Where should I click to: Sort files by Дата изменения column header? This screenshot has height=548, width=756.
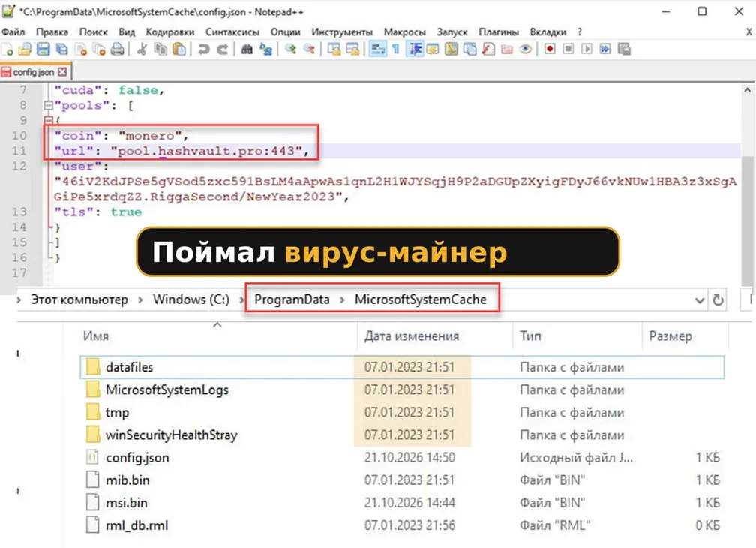(x=411, y=336)
